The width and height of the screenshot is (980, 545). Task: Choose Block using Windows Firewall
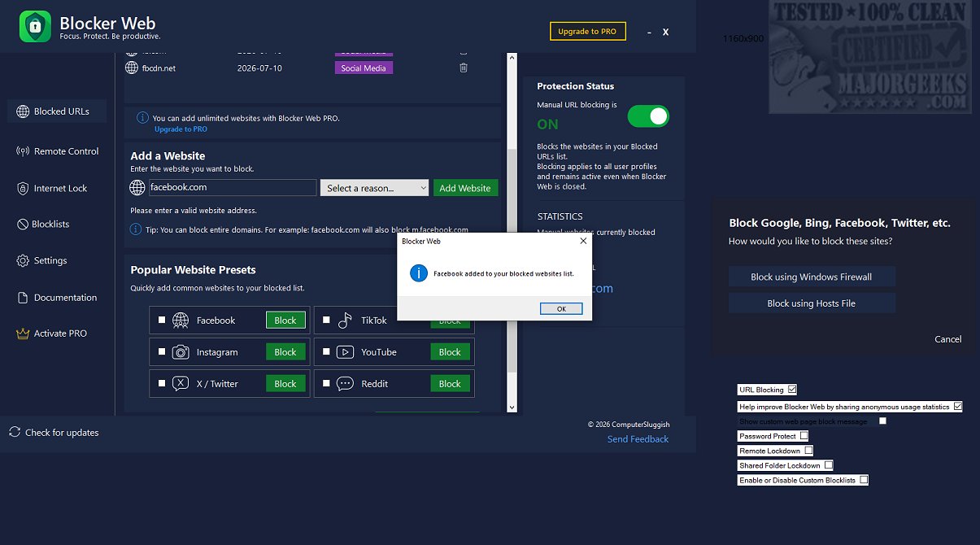[812, 277]
